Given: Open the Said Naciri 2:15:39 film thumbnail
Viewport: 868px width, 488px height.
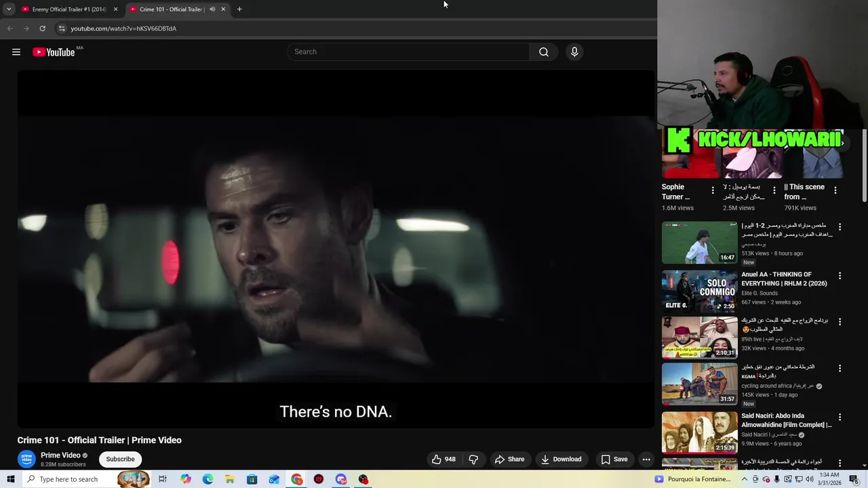Looking at the screenshot, I should click(x=699, y=432).
